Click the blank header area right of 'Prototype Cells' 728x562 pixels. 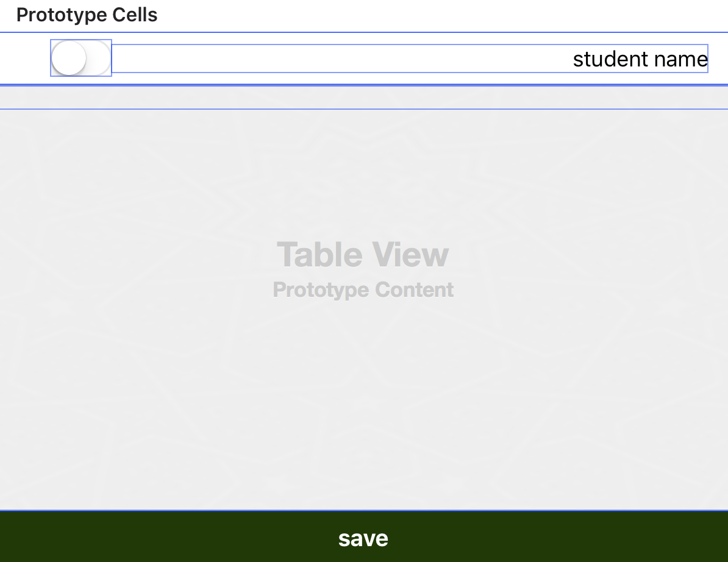click(x=427, y=15)
